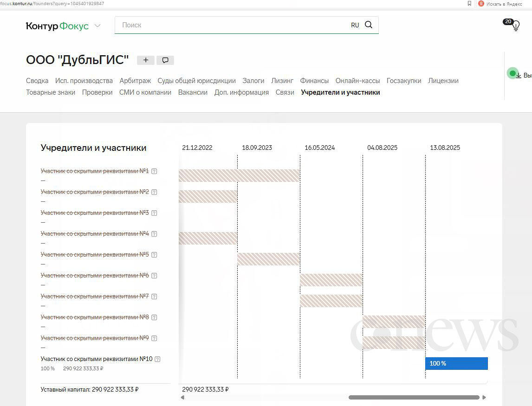The height and width of the screenshot is (406, 532).
Task: Switch to the Госзакупки tab
Action: [404, 81]
